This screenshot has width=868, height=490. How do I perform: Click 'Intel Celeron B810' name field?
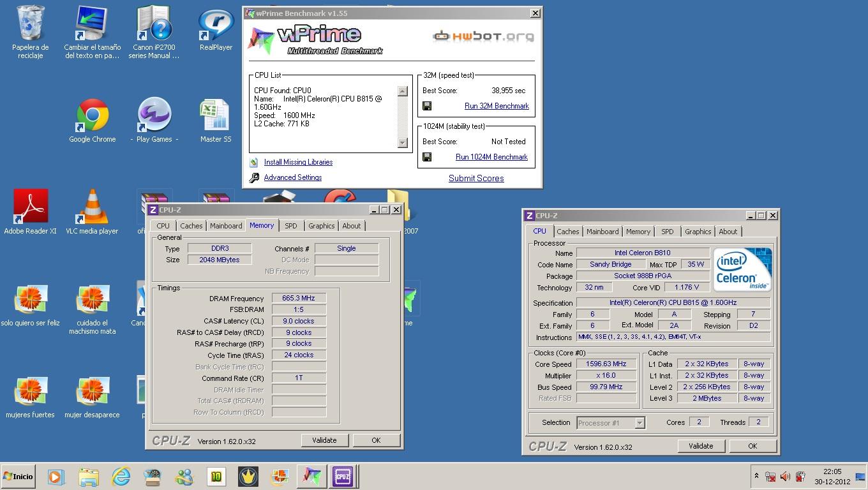[x=643, y=253]
